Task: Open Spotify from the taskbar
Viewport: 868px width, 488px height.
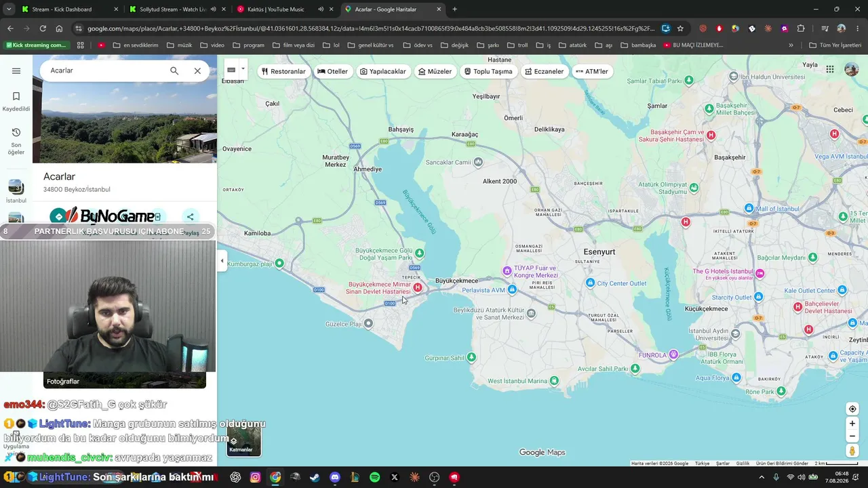Action: pyautogui.click(x=375, y=477)
